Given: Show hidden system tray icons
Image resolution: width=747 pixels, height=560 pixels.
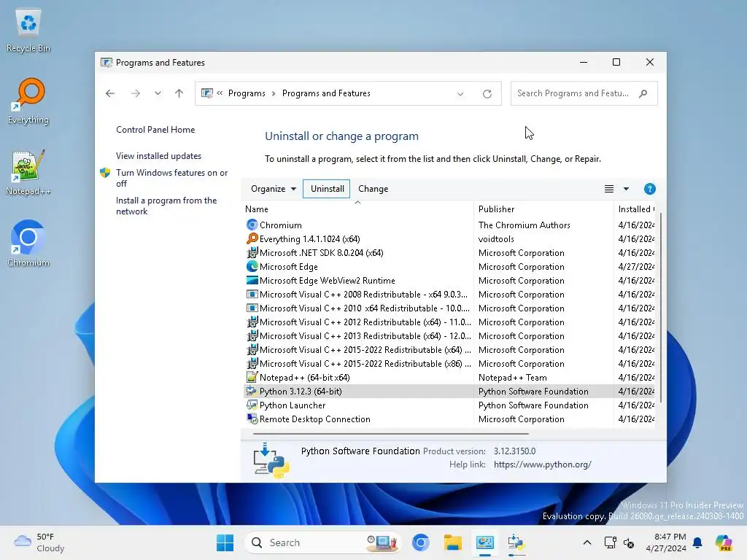Looking at the screenshot, I should (x=587, y=542).
